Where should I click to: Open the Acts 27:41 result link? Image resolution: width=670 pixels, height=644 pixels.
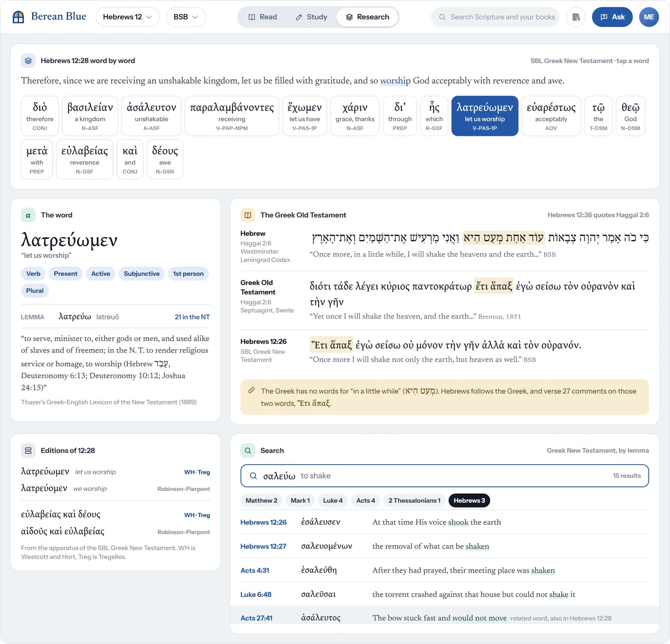(x=256, y=618)
